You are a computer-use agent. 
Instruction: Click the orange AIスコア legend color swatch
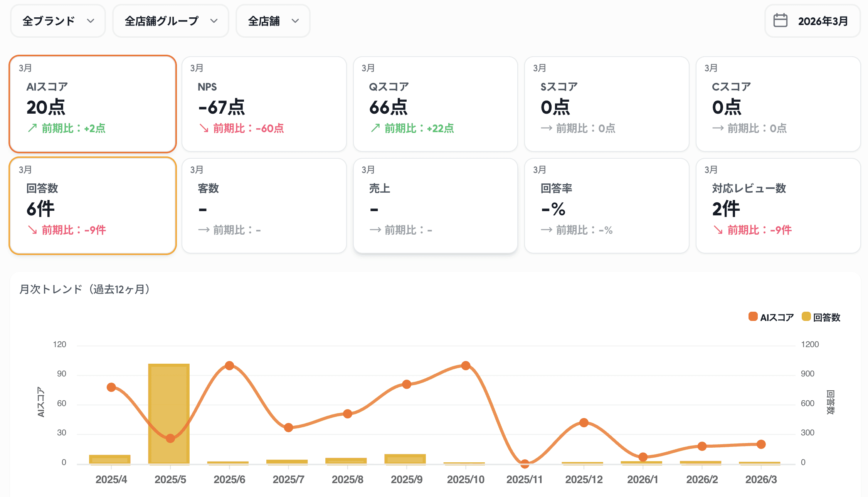click(753, 317)
